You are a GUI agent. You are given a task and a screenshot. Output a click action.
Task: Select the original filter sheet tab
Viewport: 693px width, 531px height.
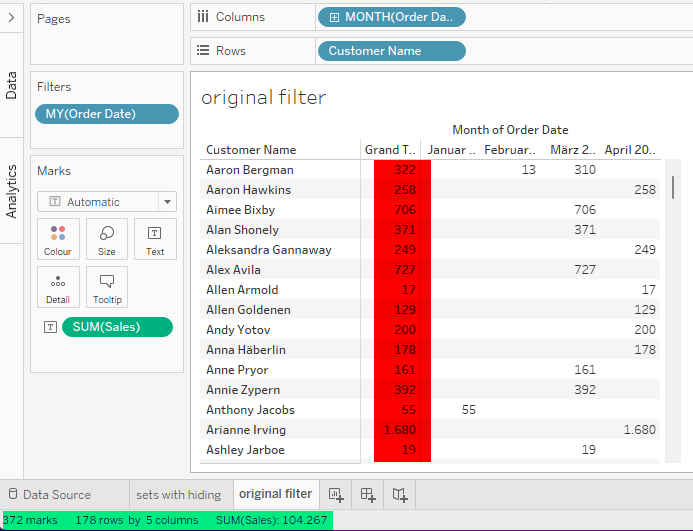[275, 494]
